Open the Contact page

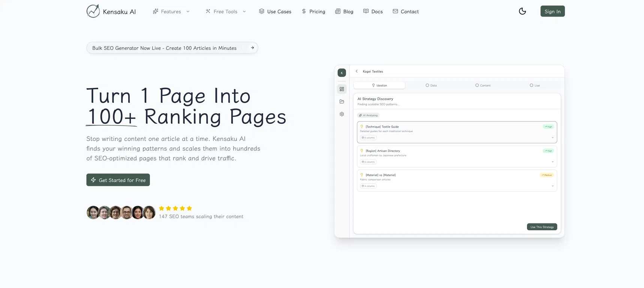(406, 12)
